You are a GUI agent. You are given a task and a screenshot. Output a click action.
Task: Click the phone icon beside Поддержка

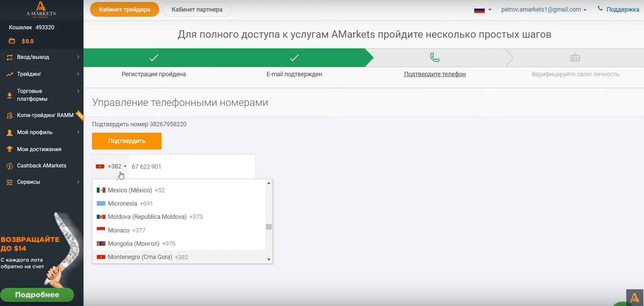600,9
